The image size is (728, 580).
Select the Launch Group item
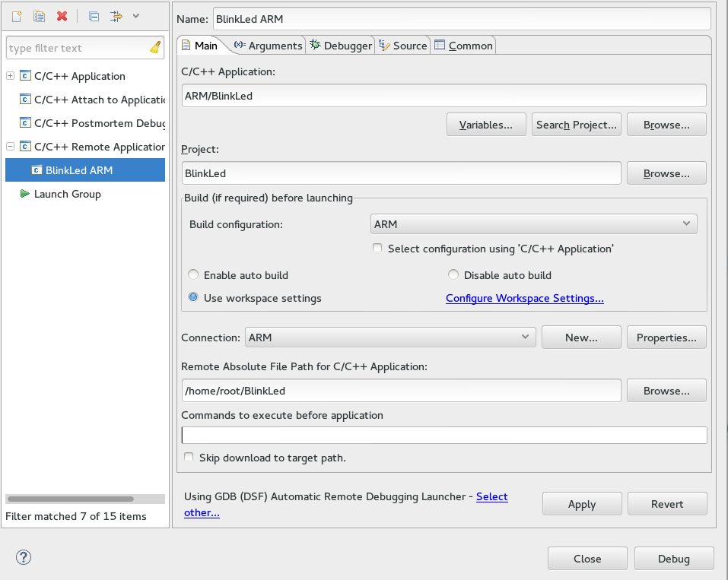(x=67, y=194)
